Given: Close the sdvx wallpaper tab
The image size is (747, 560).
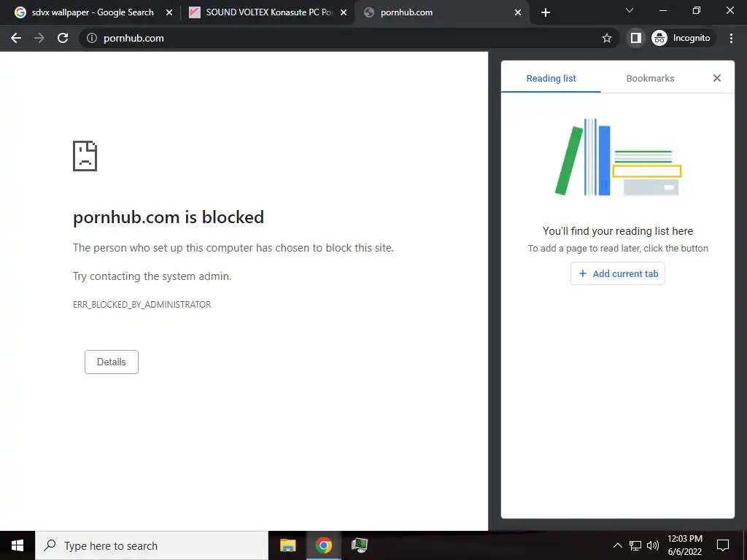Looking at the screenshot, I should coord(169,13).
